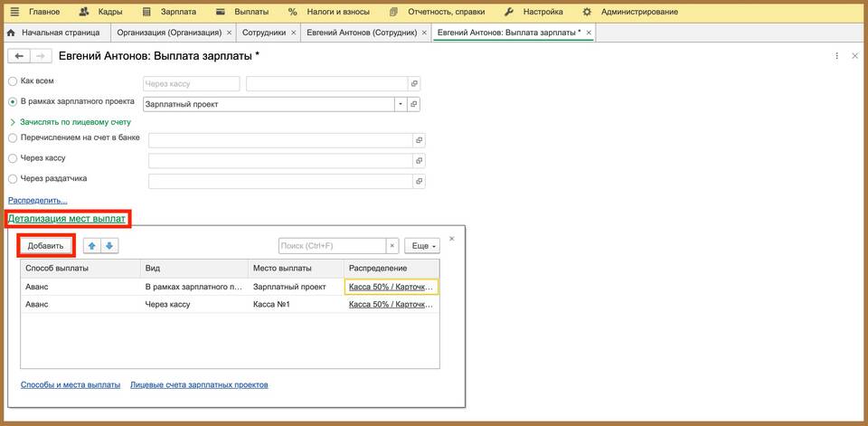Click the Через раздатчика input field
Image resolution: width=868 pixels, height=426 pixels.
(280, 181)
